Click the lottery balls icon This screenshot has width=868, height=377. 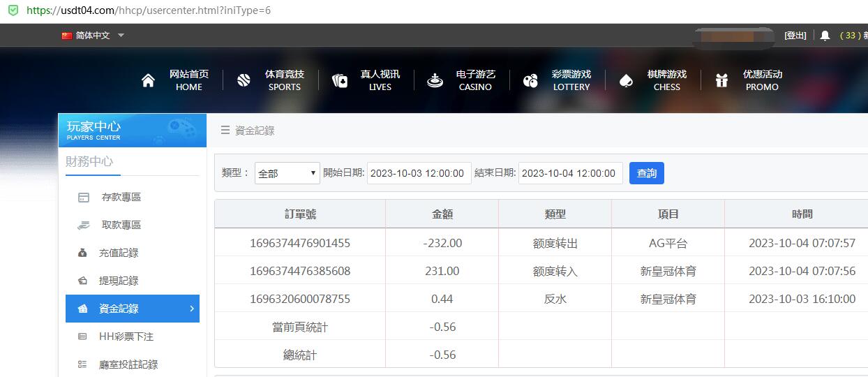530,81
